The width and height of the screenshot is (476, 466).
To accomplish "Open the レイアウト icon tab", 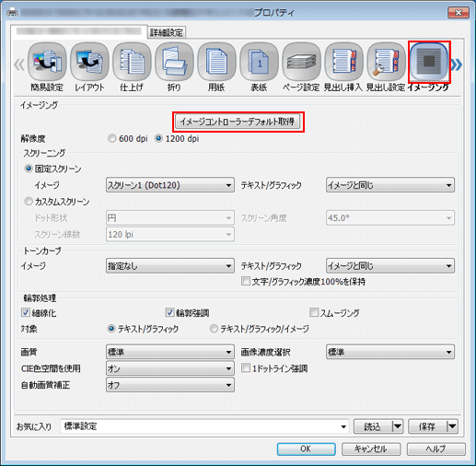I will click(89, 67).
